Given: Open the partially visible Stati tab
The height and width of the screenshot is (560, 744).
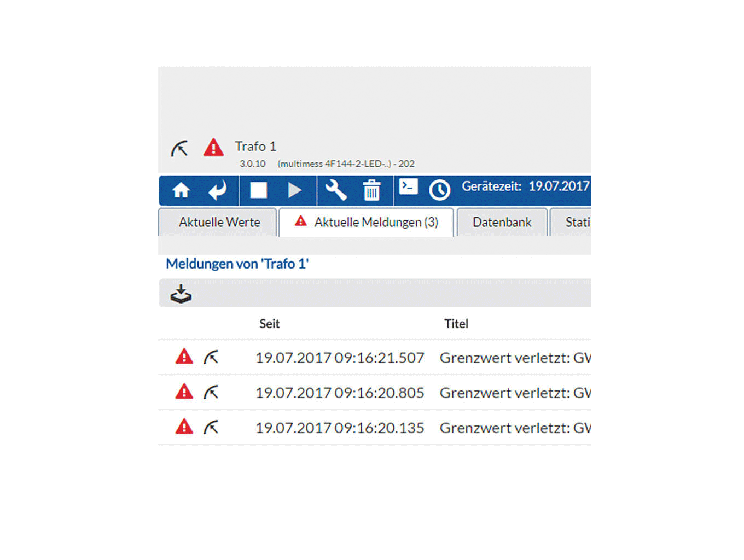Looking at the screenshot, I should (x=571, y=222).
